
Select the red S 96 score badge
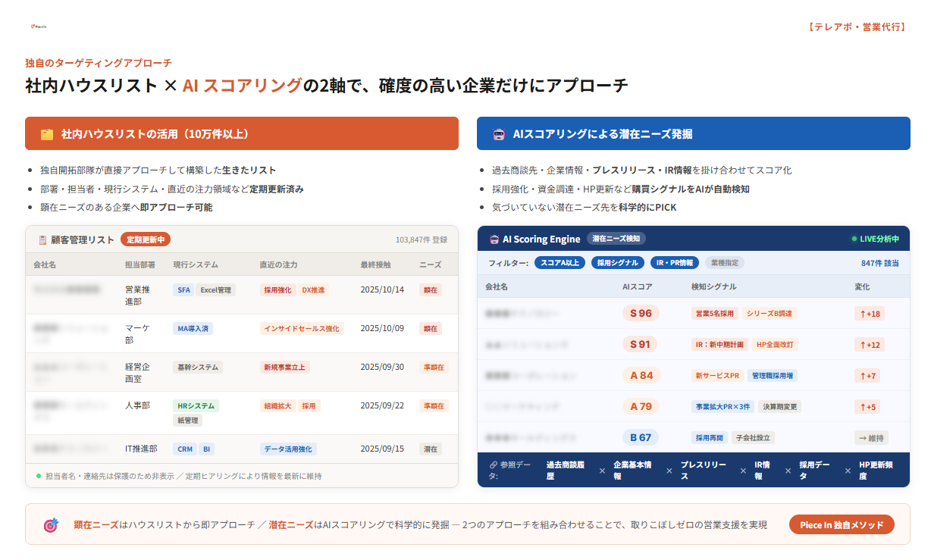point(641,313)
